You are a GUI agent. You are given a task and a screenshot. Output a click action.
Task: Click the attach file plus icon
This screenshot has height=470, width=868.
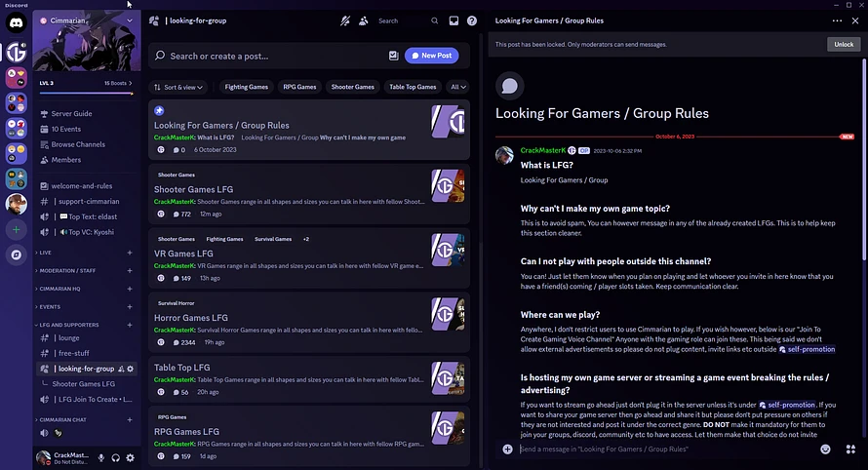(x=507, y=449)
